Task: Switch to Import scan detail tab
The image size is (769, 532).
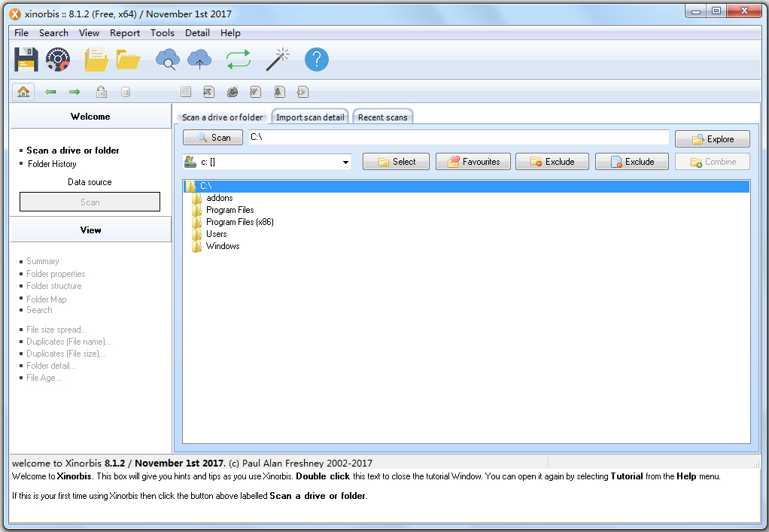Action: point(310,117)
